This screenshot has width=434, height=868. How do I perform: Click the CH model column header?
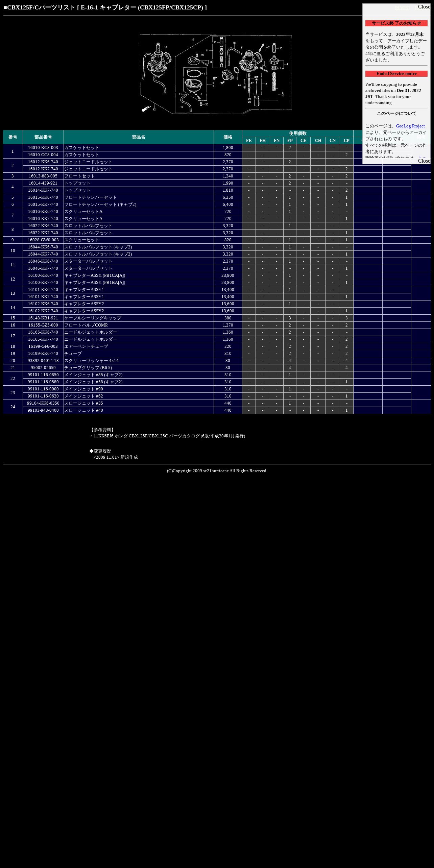(318, 141)
